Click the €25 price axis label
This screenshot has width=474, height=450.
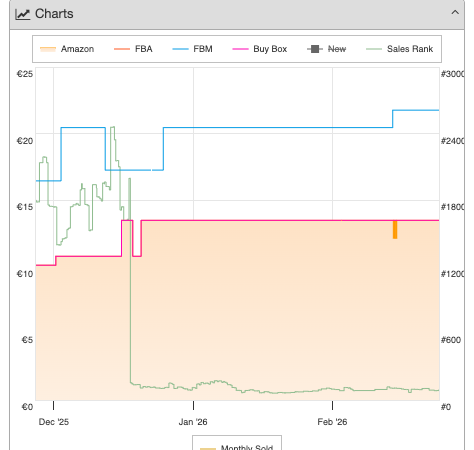click(25, 74)
